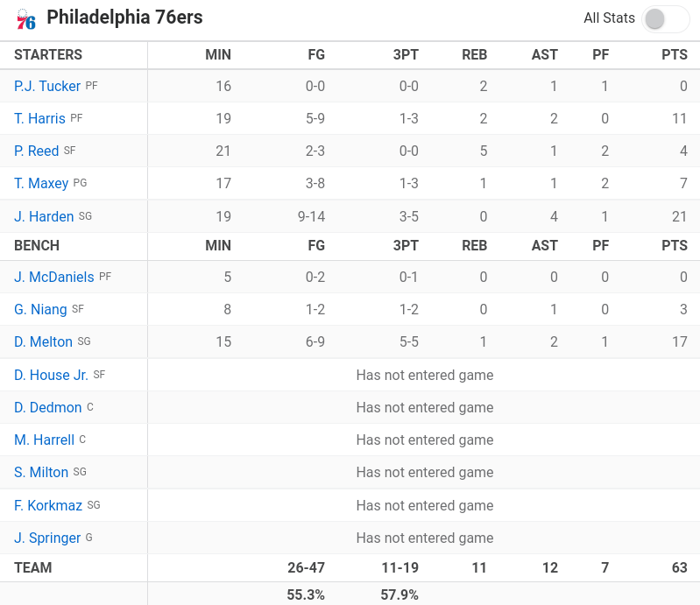Click D. House Jr. name
This screenshot has height=605, width=700.
click(x=51, y=375)
